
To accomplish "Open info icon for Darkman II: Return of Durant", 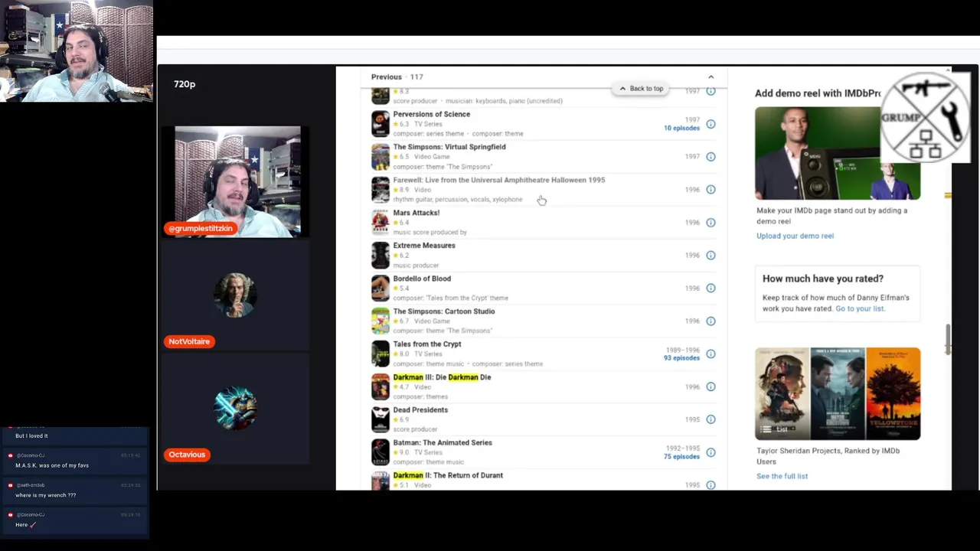I will point(710,485).
